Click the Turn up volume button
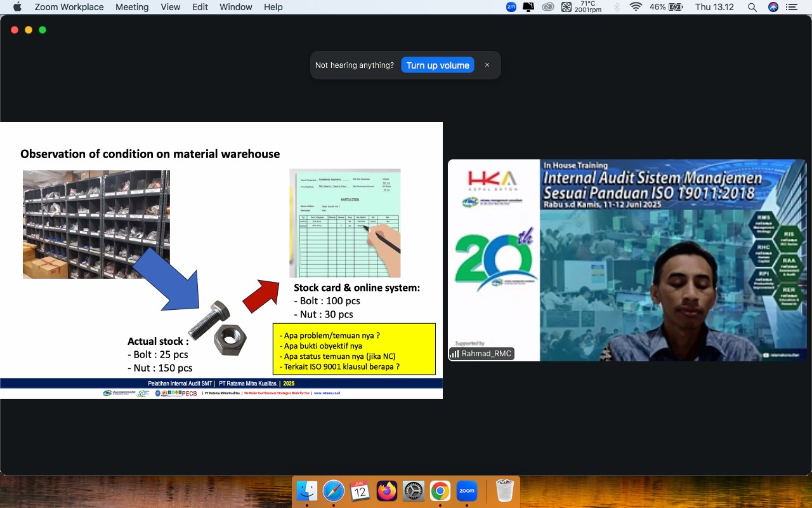 [x=438, y=65]
